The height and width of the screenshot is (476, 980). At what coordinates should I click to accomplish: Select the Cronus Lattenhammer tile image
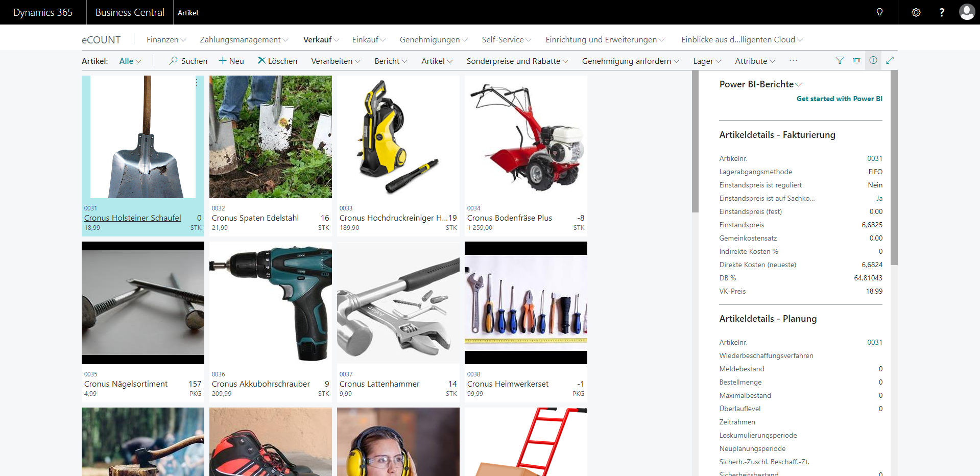point(398,303)
